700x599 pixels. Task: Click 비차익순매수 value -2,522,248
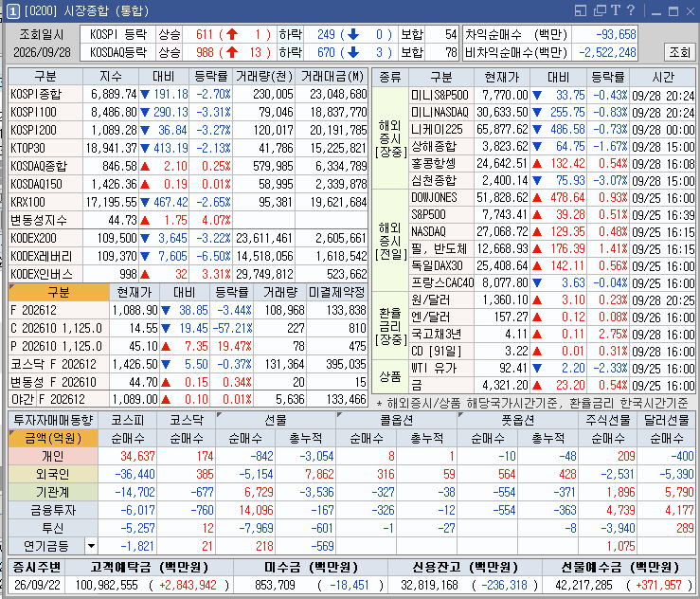click(x=607, y=52)
